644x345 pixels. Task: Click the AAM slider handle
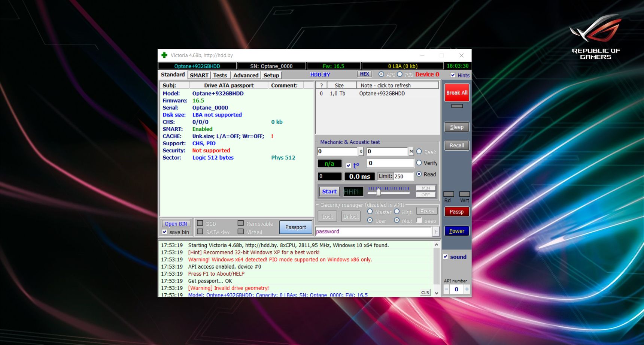pyautogui.click(x=379, y=192)
